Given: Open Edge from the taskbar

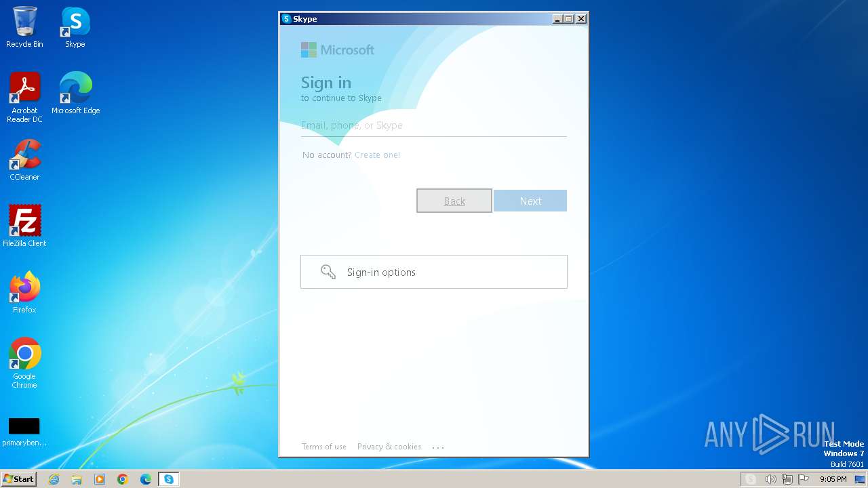Looking at the screenshot, I should [x=146, y=479].
